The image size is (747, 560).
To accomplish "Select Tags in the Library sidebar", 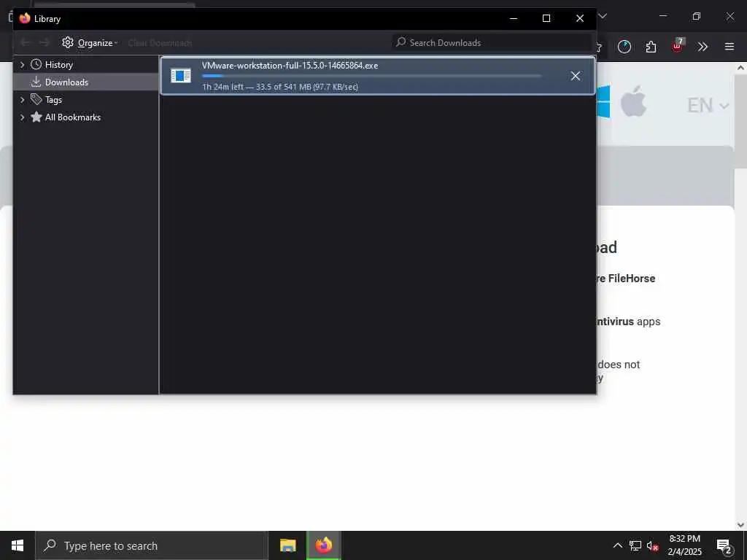I will tap(86, 99).
